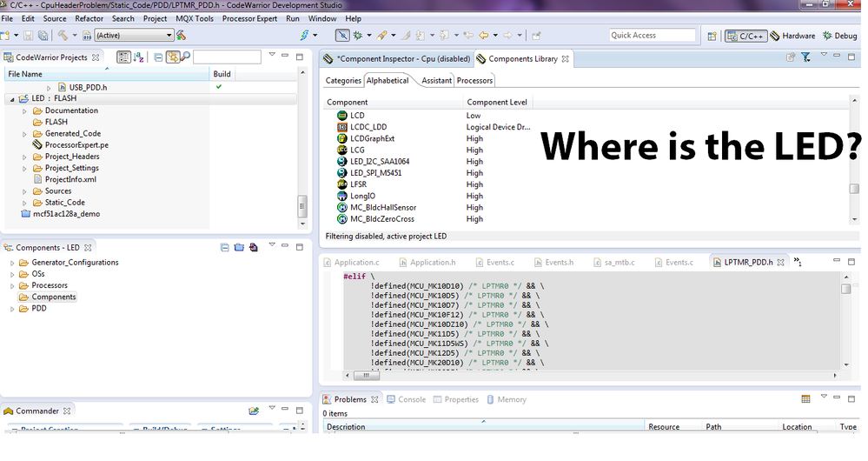Screen dimensions: 868x461
Task: Toggle Link with Editor in CodeWarrior Projects
Action: (x=172, y=57)
